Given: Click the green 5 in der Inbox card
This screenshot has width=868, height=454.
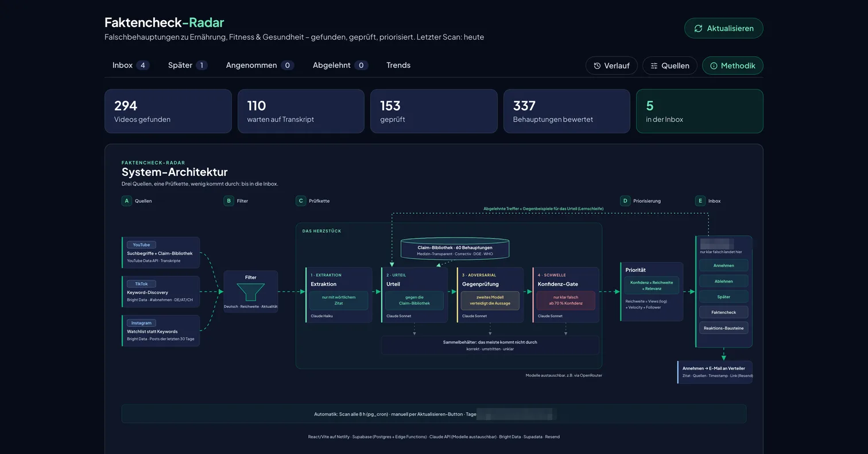Looking at the screenshot, I should tap(699, 111).
